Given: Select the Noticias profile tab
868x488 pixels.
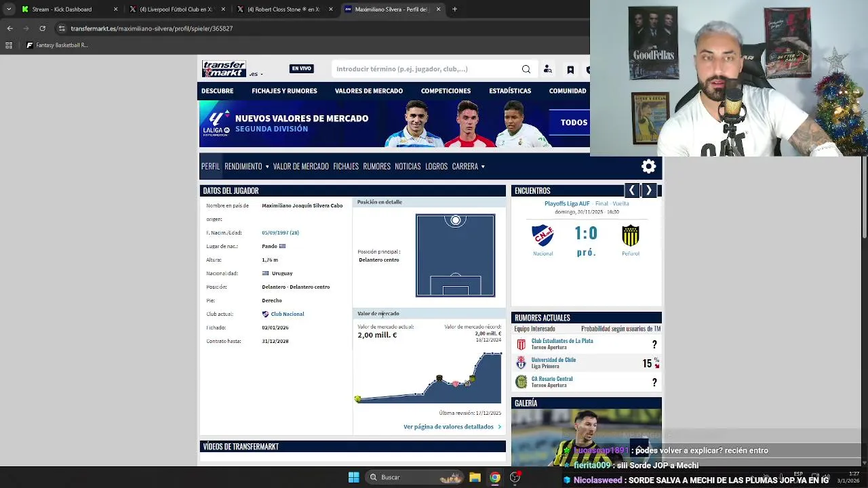Looking at the screenshot, I should click(408, 166).
